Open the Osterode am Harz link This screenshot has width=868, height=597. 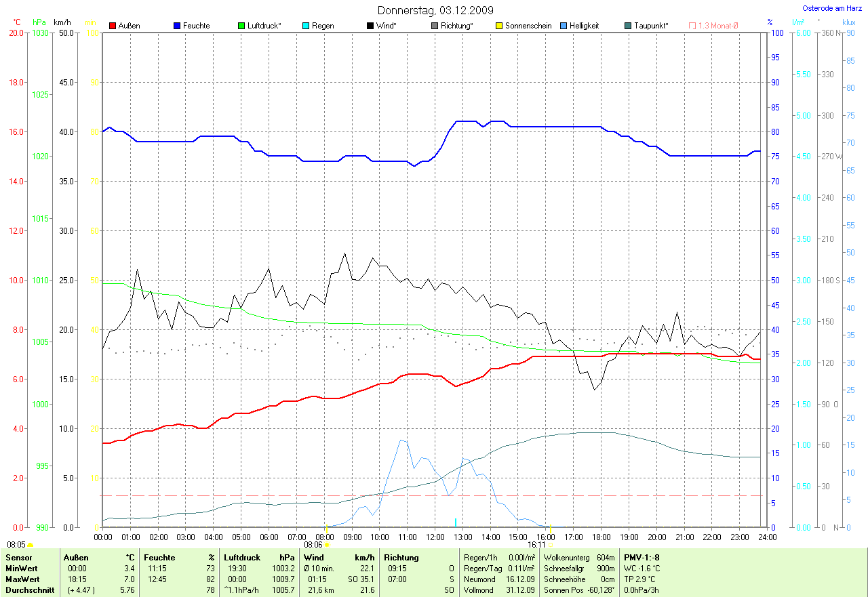pyautogui.click(x=832, y=8)
